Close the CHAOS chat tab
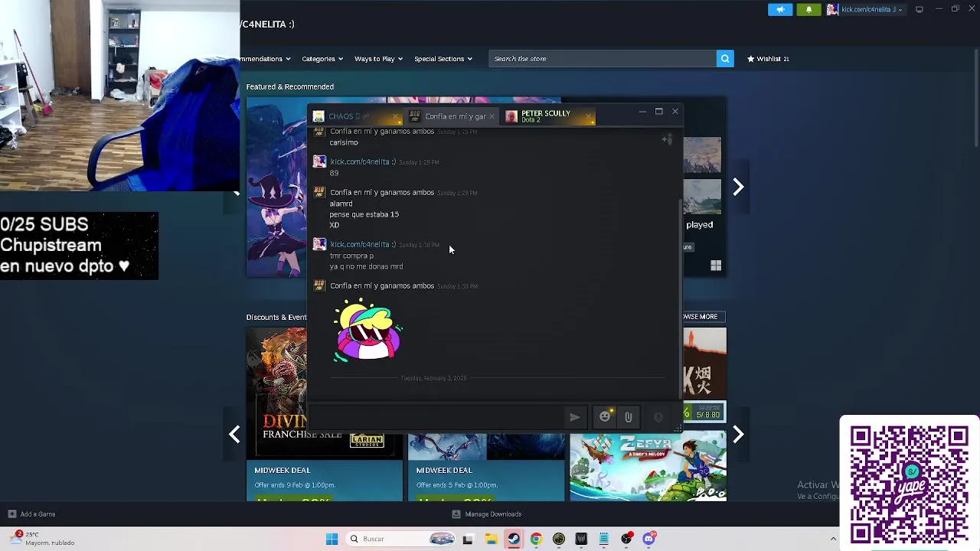 pos(395,117)
